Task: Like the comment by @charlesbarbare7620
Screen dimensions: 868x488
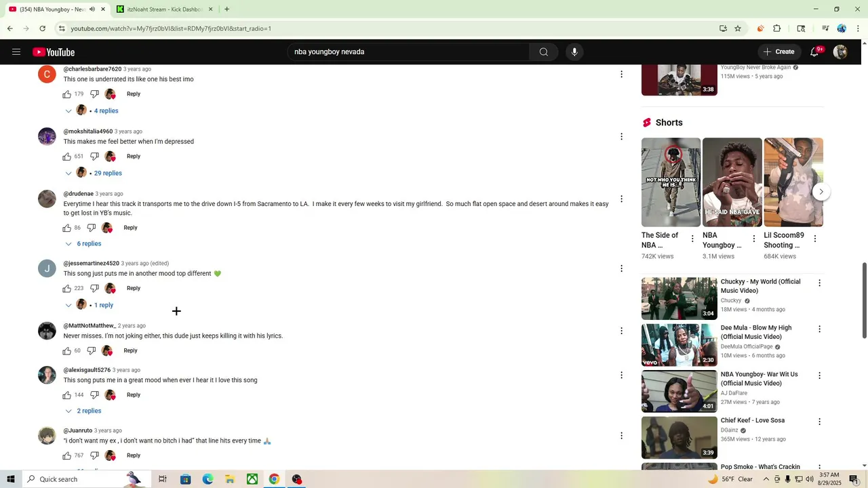Action: [67, 94]
